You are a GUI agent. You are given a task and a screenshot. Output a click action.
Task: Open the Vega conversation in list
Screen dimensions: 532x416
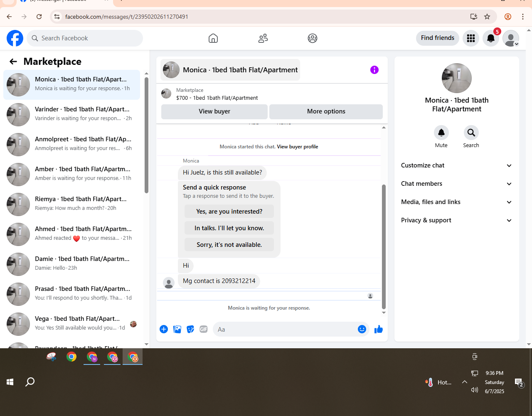click(x=71, y=324)
